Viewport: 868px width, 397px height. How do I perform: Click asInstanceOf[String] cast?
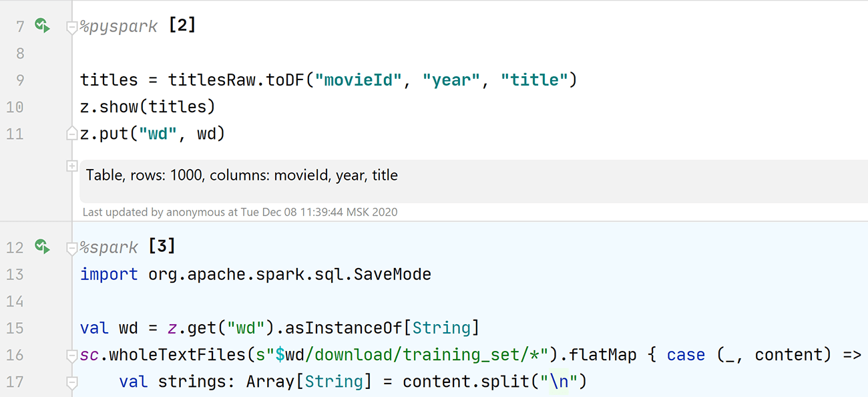tap(383, 328)
